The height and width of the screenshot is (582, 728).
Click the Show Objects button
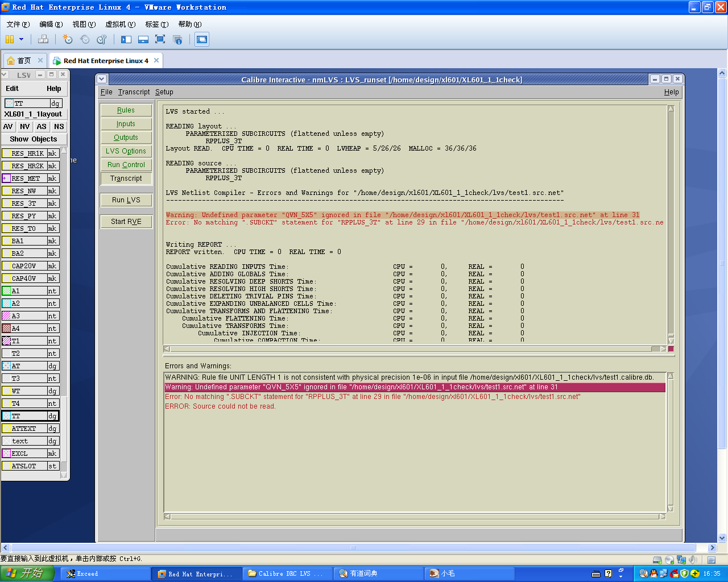34,139
